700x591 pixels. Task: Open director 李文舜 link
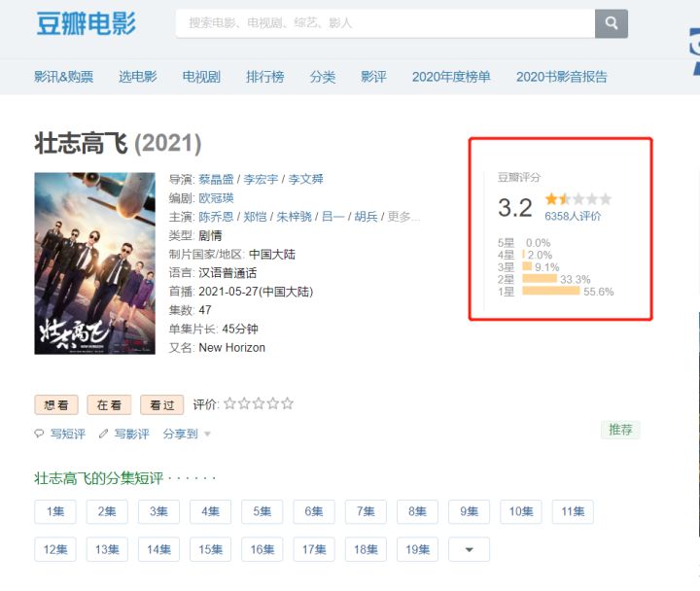point(306,180)
